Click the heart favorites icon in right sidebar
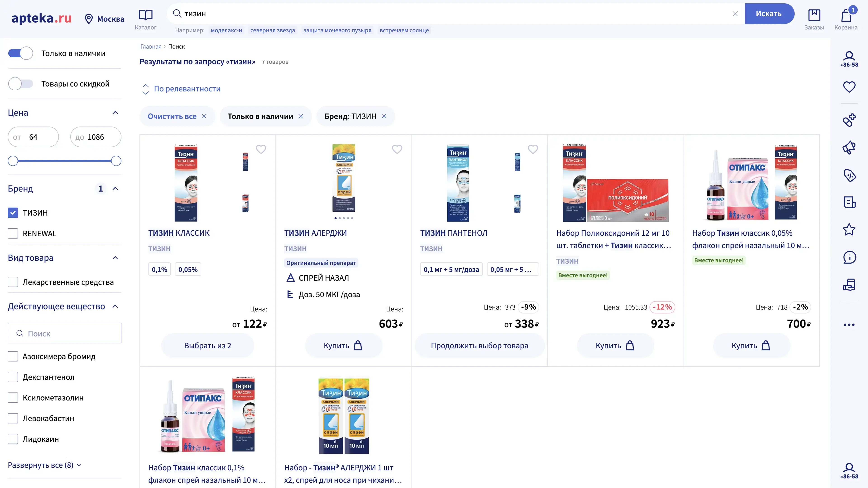Screen dimensions: 868x488 (849, 87)
